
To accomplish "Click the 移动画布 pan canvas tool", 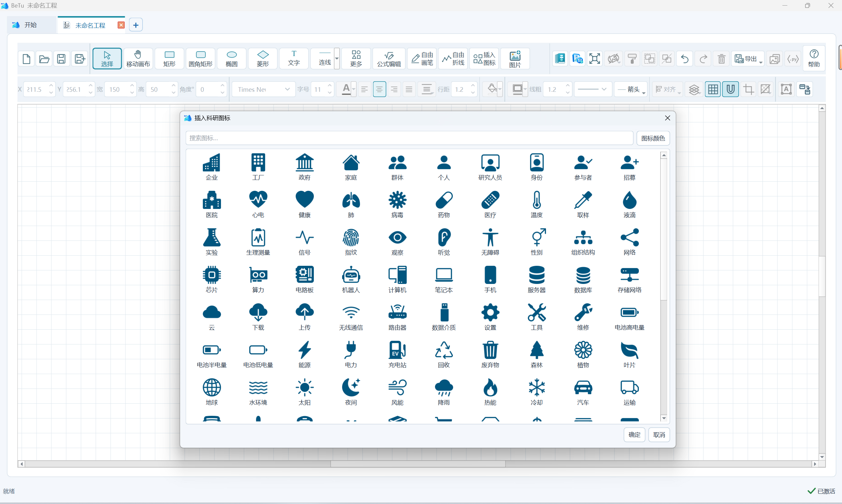I will pos(138,59).
